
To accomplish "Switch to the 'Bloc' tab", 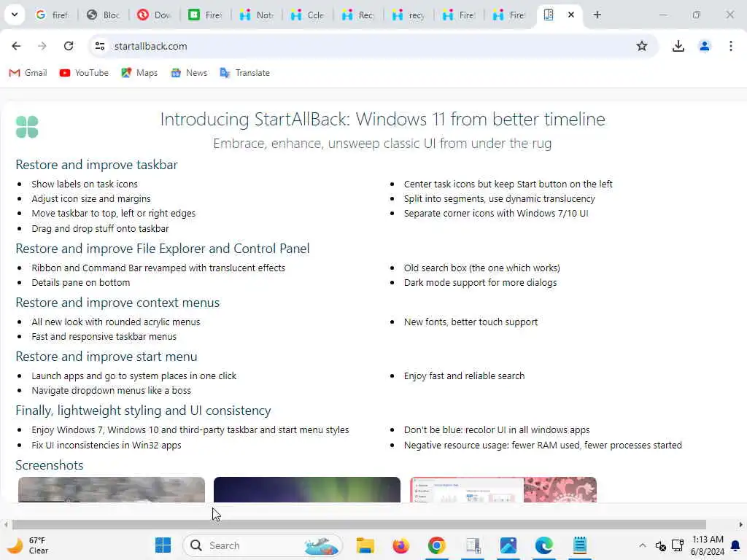I will pyautogui.click(x=104, y=15).
